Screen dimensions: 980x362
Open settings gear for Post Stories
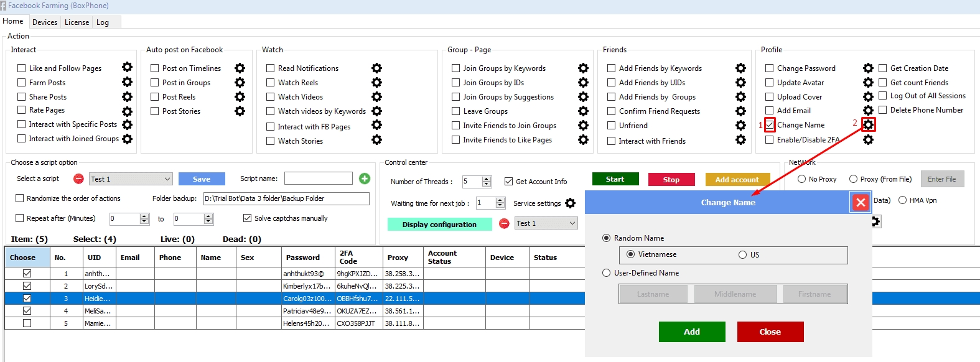(240, 111)
